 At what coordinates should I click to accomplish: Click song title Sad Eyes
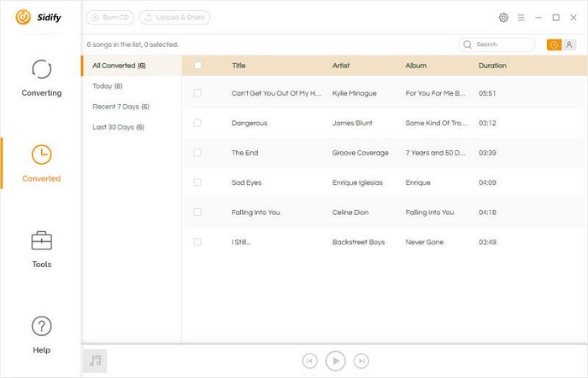pyautogui.click(x=246, y=182)
